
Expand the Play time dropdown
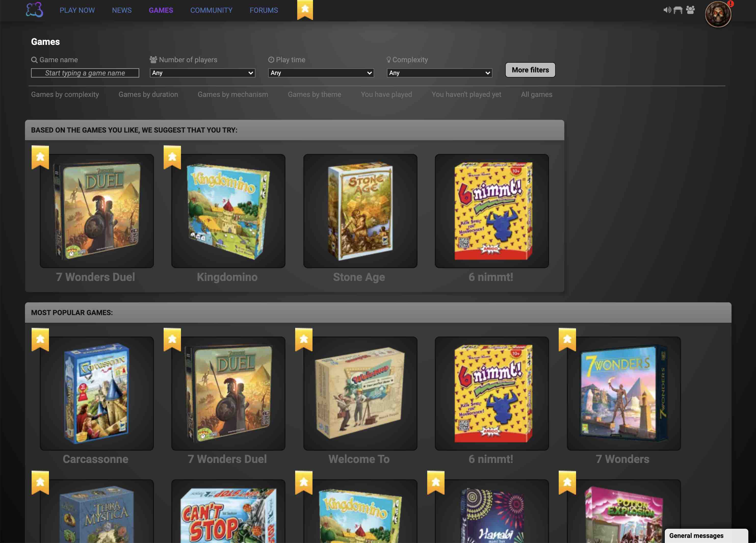[321, 73]
